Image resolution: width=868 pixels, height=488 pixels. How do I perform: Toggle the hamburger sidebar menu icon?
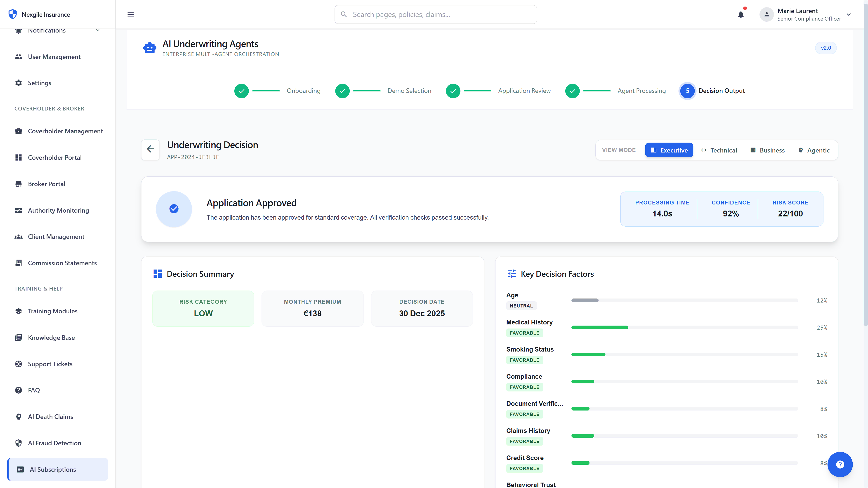point(131,14)
